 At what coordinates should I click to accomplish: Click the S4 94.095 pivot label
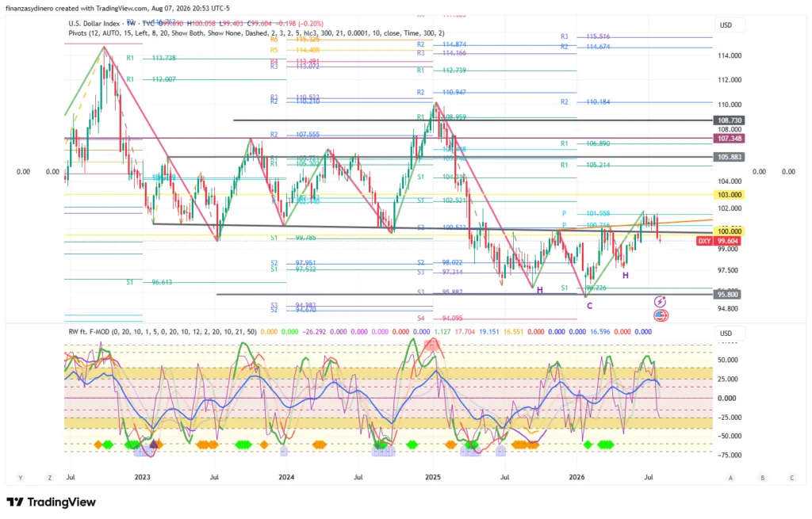tap(440, 319)
